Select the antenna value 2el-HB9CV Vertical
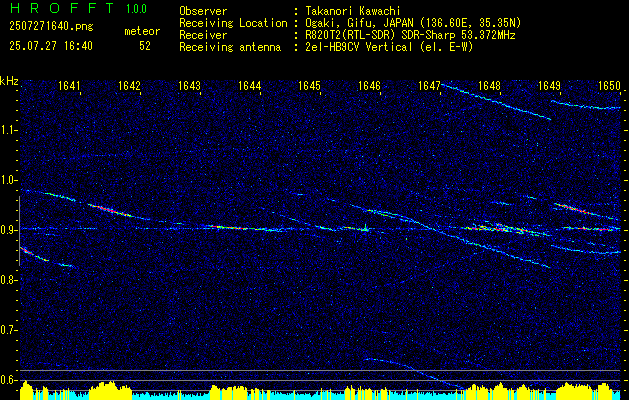Image resolution: width=629 pixels, height=400 pixels. click(x=359, y=47)
